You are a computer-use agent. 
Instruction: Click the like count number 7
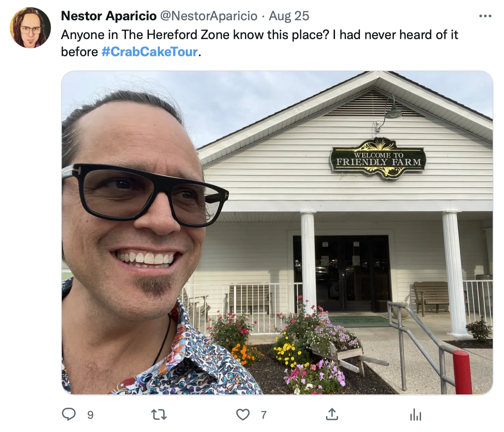tap(264, 415)
